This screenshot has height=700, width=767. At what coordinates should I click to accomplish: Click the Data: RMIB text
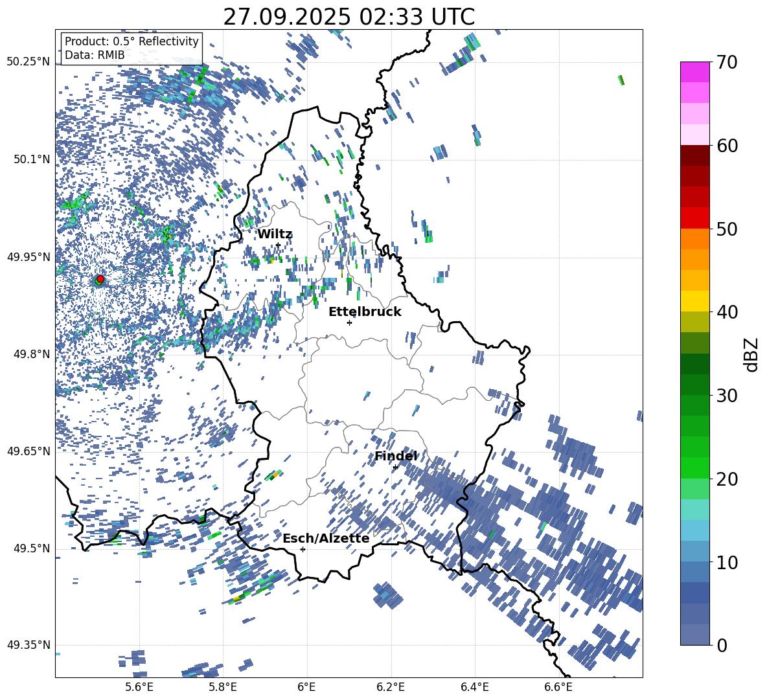95,55
